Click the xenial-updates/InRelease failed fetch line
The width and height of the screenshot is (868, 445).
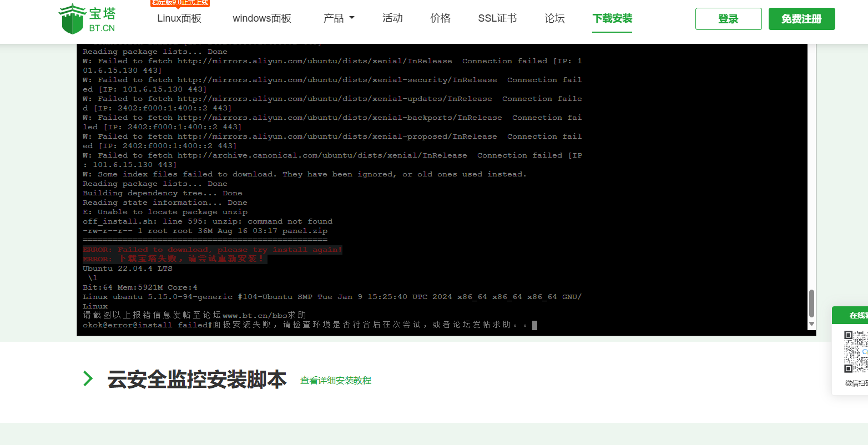click(332, 103)
